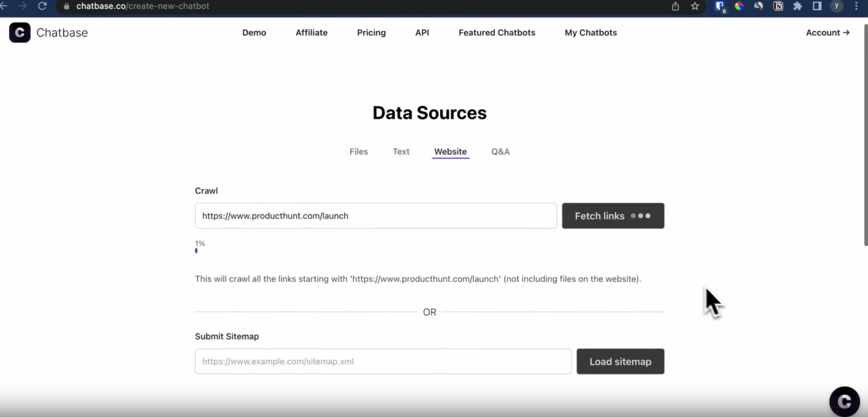Screen dimensions: 868x417
Task: Go to My Chatbots
Action: [590, 33]
